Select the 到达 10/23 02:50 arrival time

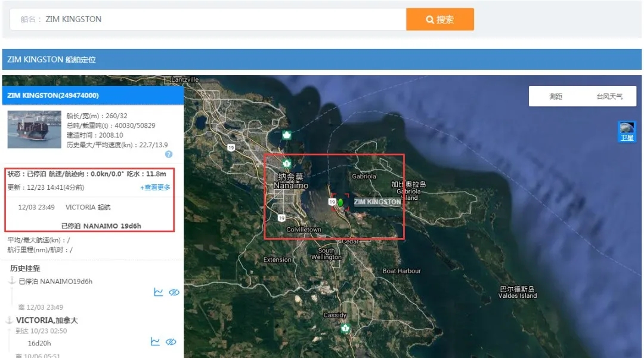41,331
